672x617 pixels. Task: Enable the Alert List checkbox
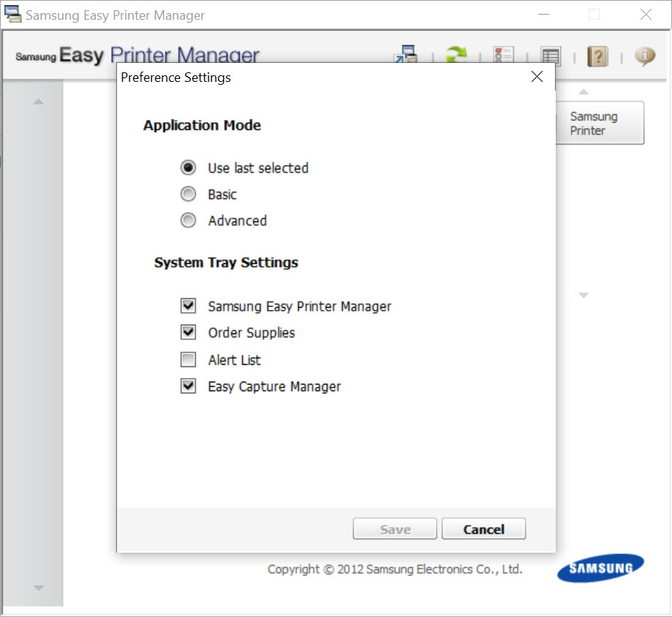click(188, 360)
